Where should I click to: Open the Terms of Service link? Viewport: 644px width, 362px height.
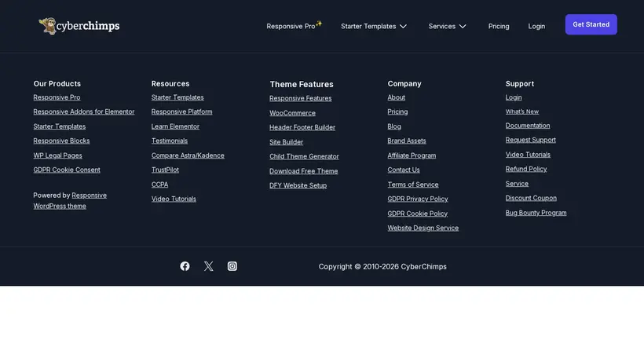coord(413,185)
